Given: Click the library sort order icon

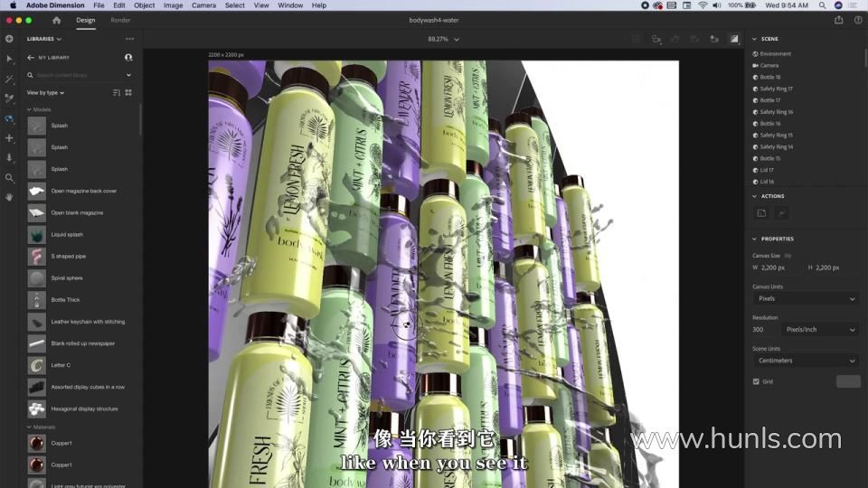Looking at the screenshot, I should [117, 92].
